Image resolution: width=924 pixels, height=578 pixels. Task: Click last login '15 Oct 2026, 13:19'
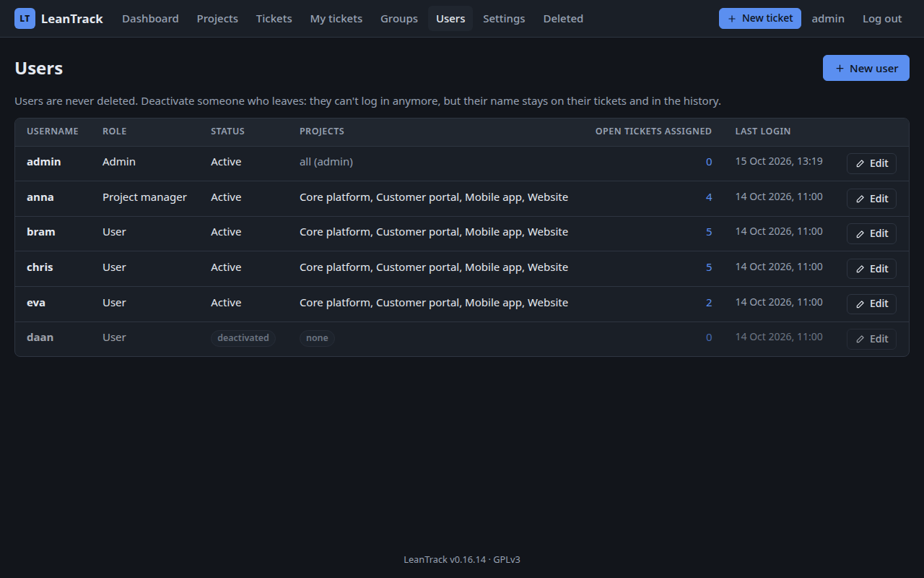point(779,161)
